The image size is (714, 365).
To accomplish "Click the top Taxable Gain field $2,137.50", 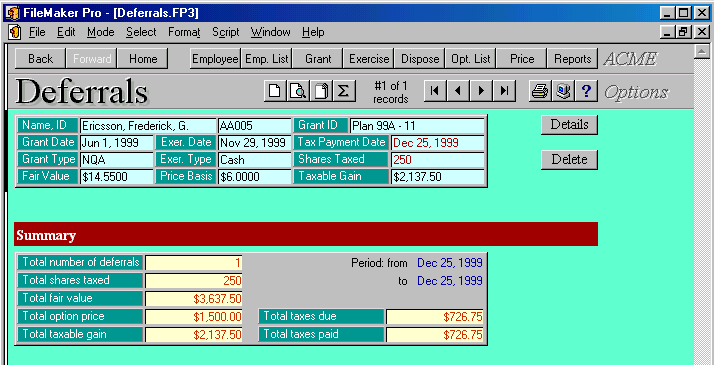I will coord(438,177).
